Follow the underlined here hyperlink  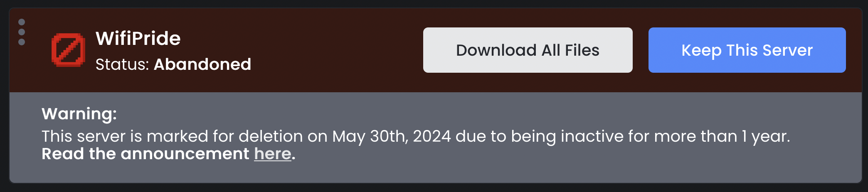[x=273, y=154]
